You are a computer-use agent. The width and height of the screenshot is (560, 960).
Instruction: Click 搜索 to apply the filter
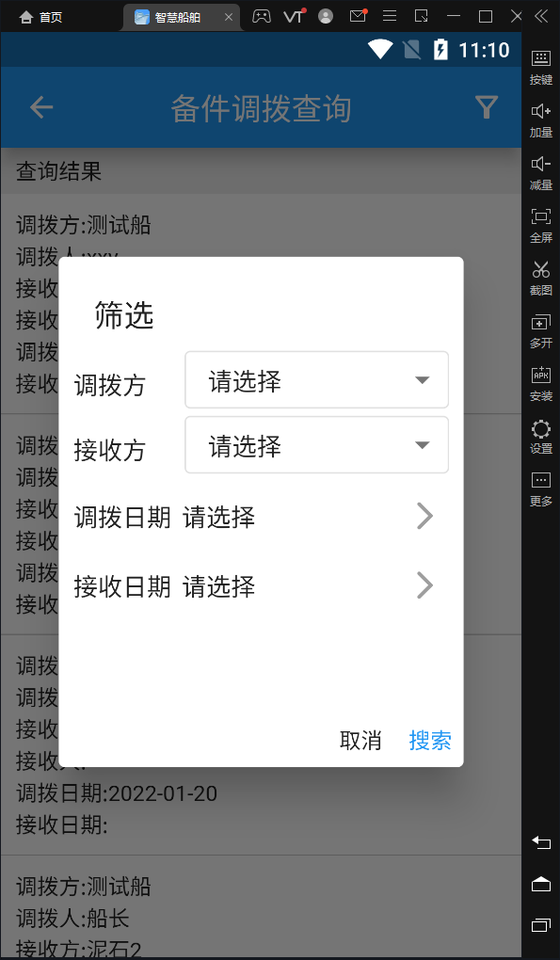click(x=430, y=741)
